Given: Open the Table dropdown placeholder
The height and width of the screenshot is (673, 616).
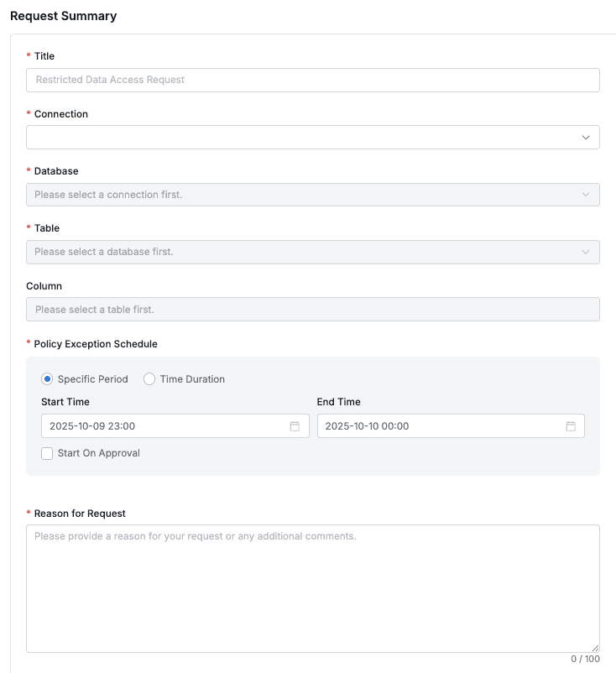Looking at the screenshot, I should click(x=312, y=252).
